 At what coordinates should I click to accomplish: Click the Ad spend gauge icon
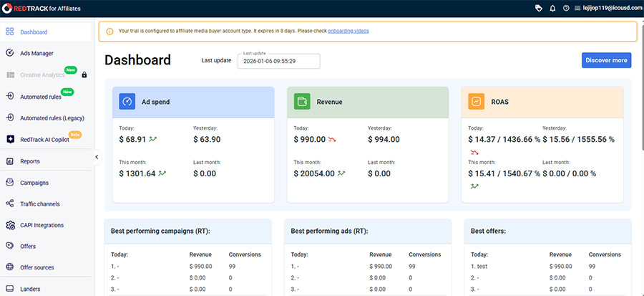coord(127,102)
